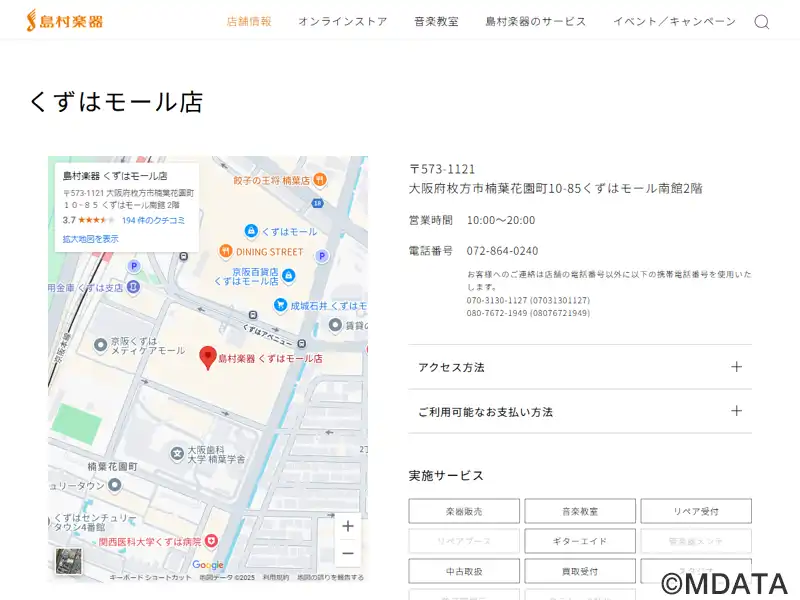Click the 買取受付 service button

point(580,571)
